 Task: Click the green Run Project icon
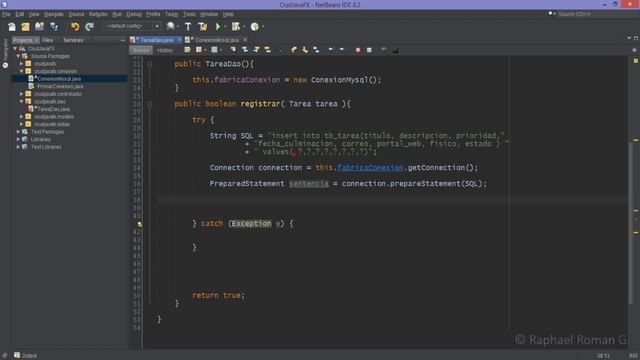(x=218, y=27)
